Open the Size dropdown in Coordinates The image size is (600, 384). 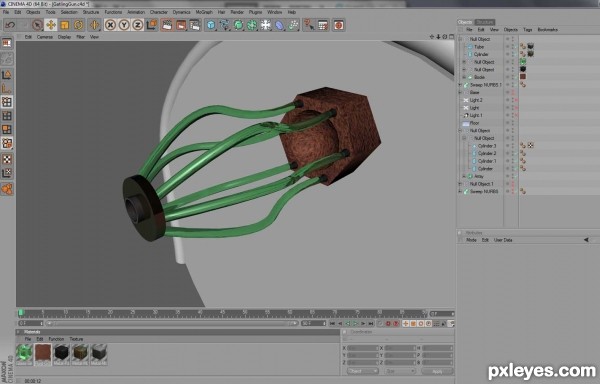[x=399, y=371]
